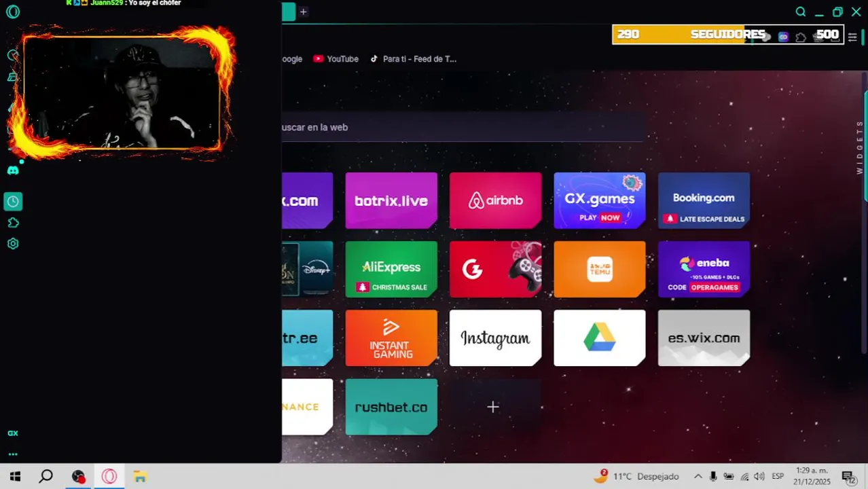Open the History clock panel in sidebar
This screenshot has height=489, width=868.
(13, 201)
